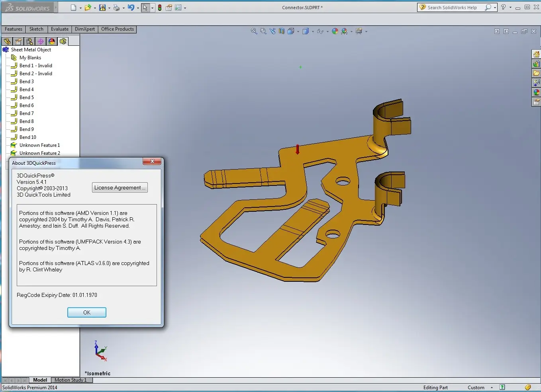This screenshot has width=541, height=392.
Task: Open the DisplayManager color ball tab
Action: [52, 41]
